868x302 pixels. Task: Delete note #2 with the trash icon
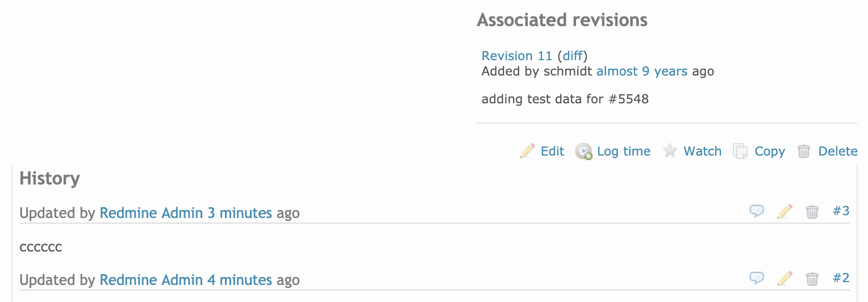pos(812,278)
